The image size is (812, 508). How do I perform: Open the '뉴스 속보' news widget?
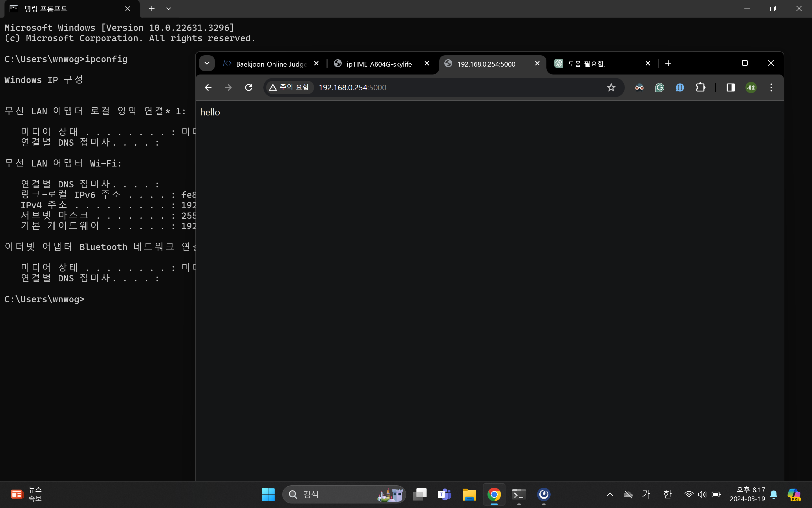coord(27,494)
